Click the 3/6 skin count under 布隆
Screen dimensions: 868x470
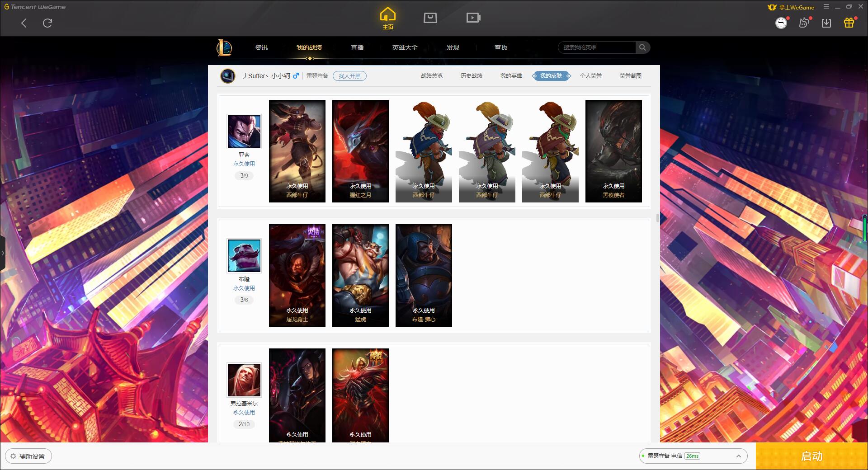(244, 300)
